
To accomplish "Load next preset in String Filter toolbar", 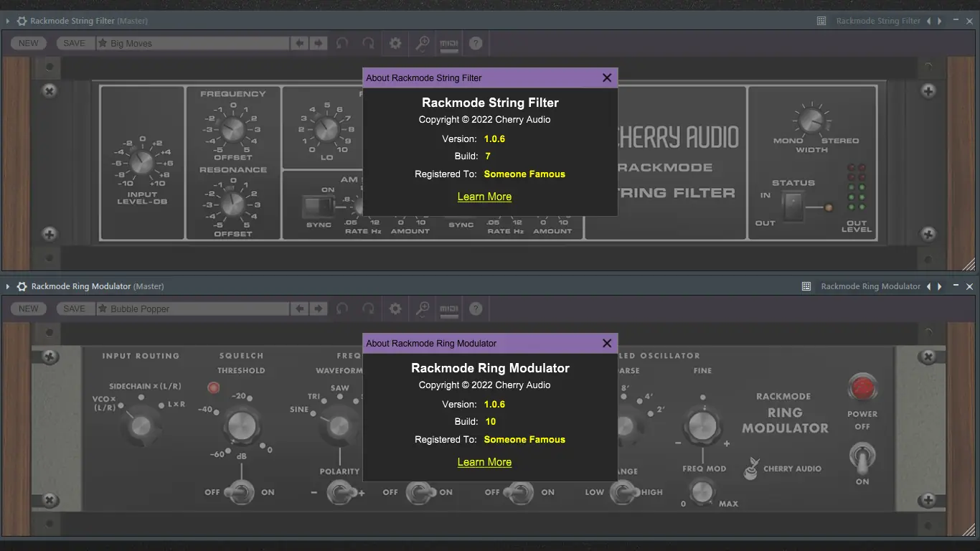I will point(319,43).
